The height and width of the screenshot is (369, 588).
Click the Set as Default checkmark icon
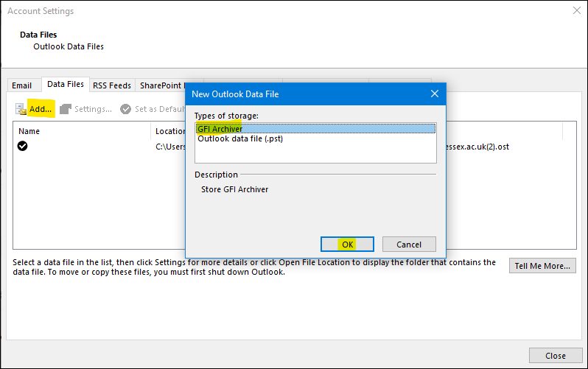pos(125,109)
